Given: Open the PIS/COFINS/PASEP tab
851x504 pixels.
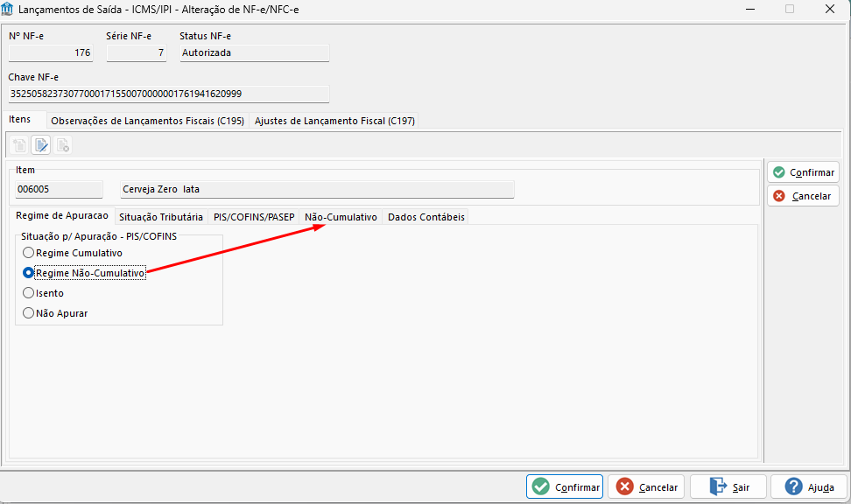Looking at the screenshot, I should coord(254,217).
